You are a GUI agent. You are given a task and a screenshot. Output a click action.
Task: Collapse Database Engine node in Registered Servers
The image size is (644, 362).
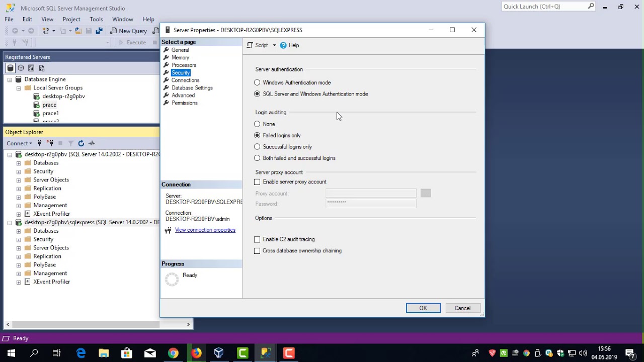click(x=10, y=79)
